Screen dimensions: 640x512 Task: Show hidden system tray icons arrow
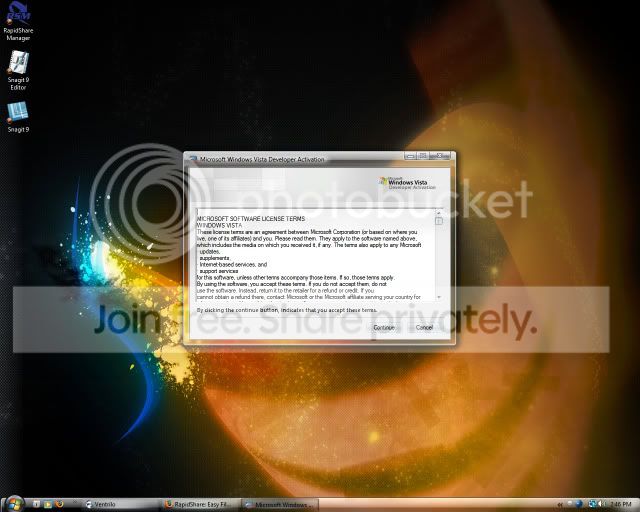(x=560, y=505)
